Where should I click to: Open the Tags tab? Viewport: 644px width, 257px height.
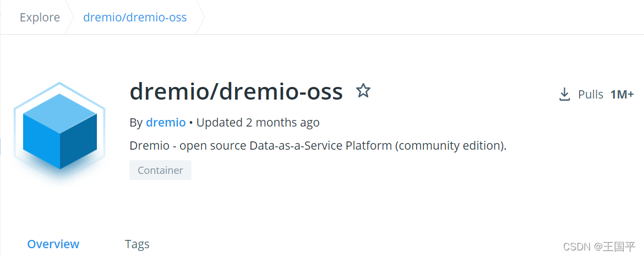137,244
